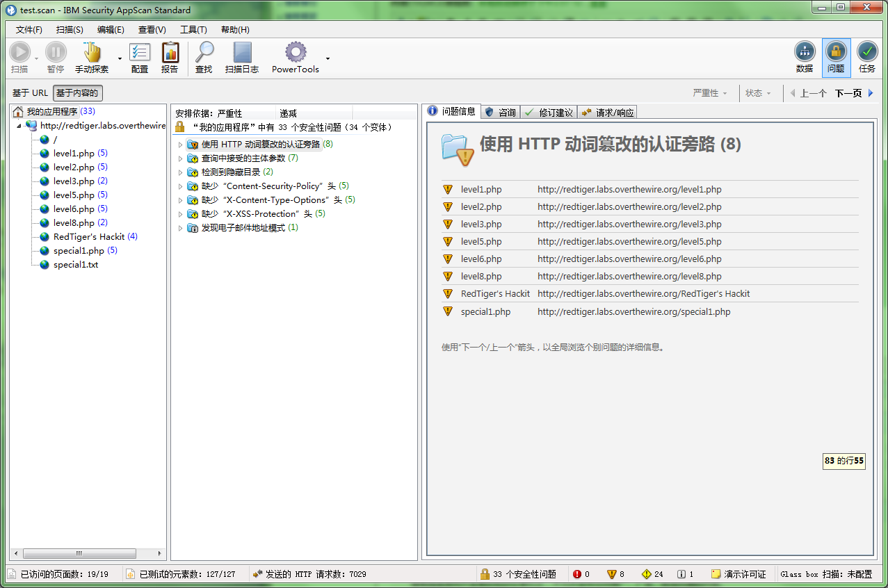Click the 演示许可证 license icon
This screenshot has width=888, height=588.
click(x=716, y=574)
